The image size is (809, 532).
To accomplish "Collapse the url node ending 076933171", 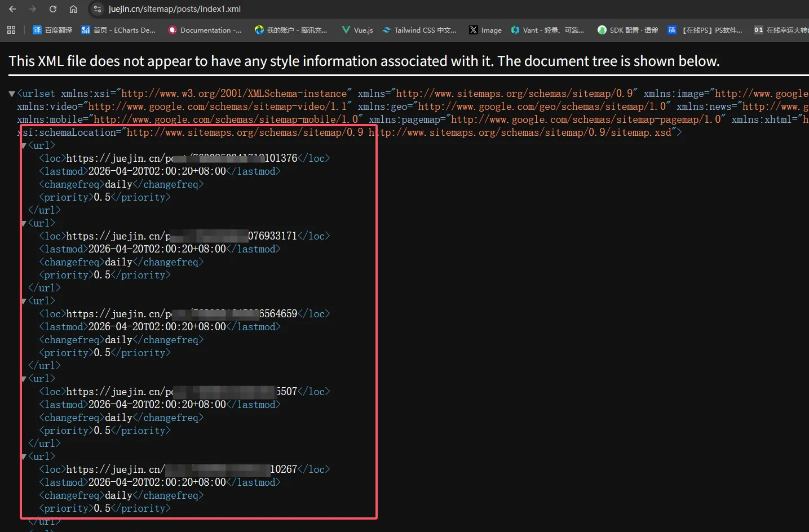I will pyautogui.click(x=24, y=223).
